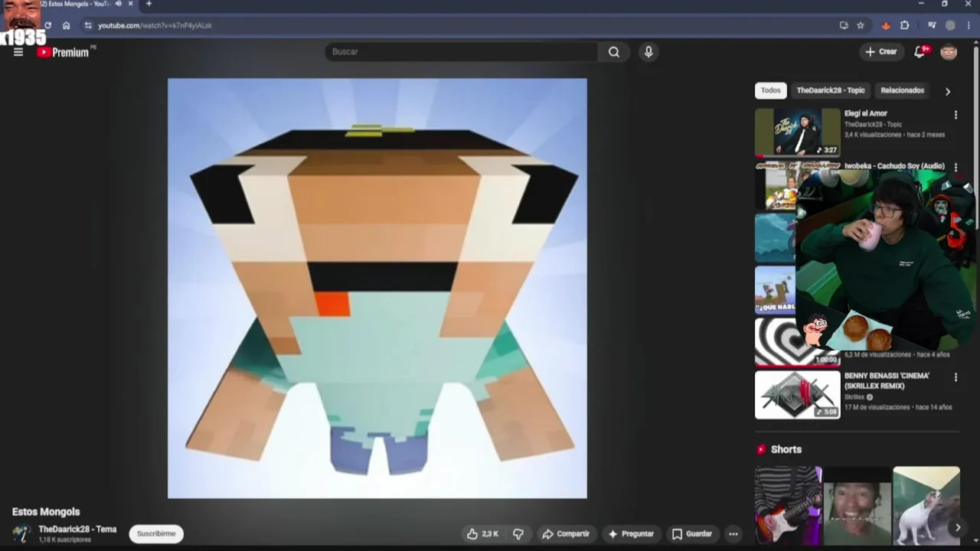Open a new browser tab
This screenshot has width=980, height=551.
[x=149, y=4]
